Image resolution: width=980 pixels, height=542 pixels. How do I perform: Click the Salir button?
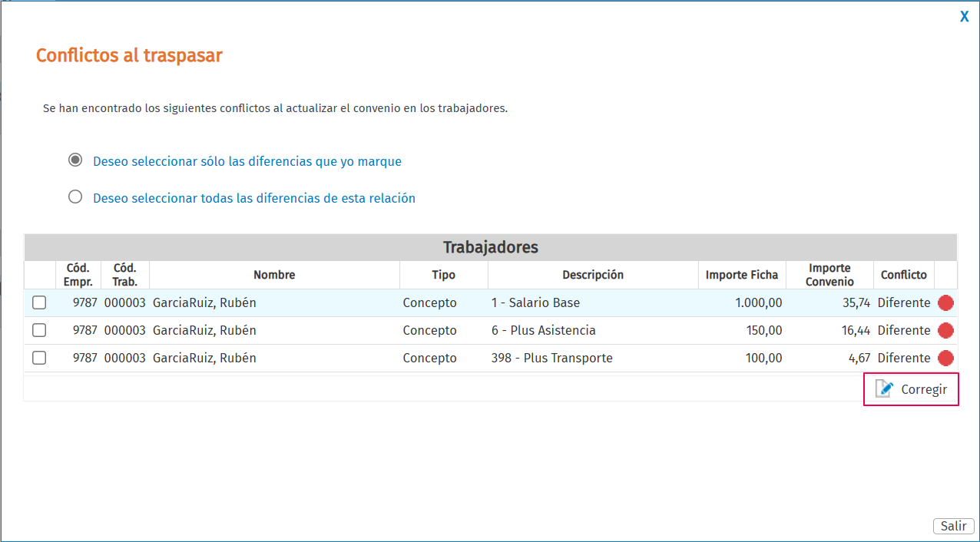pyautogui.click(x=954, y=526)
